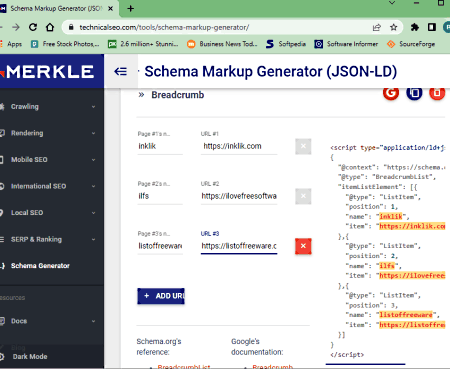Open the Chrome side panel icon
This screenshot has width=450, height=369.
coord(432,27)
